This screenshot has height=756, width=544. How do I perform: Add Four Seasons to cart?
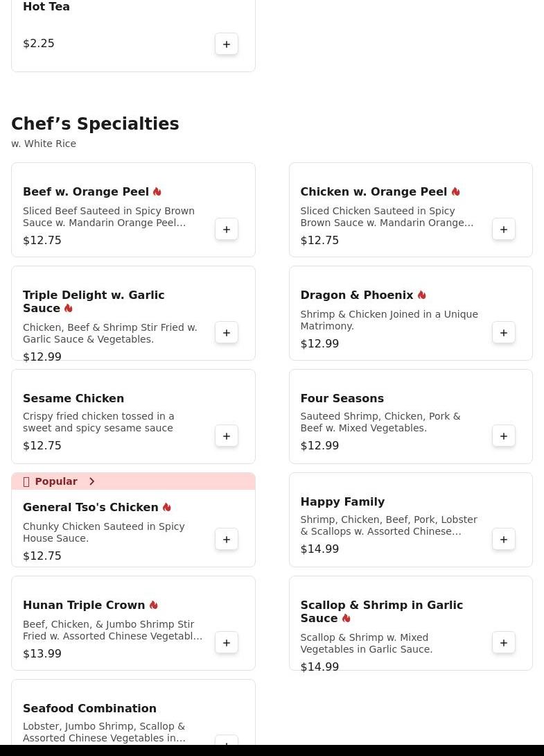(504, 436)
